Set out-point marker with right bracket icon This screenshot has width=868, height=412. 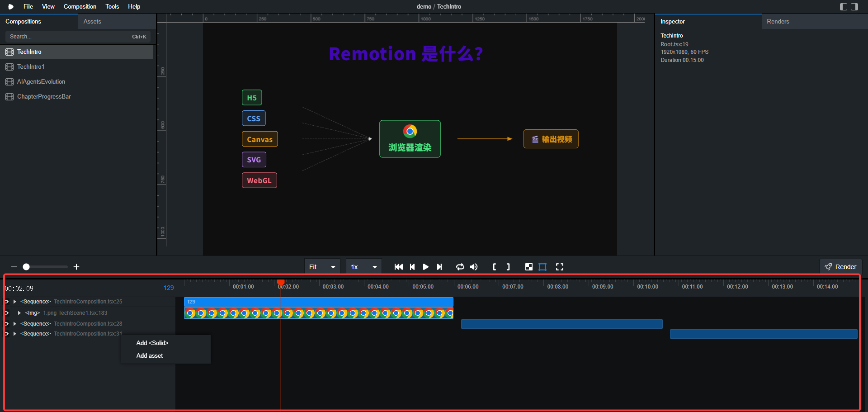coord(508,267)
